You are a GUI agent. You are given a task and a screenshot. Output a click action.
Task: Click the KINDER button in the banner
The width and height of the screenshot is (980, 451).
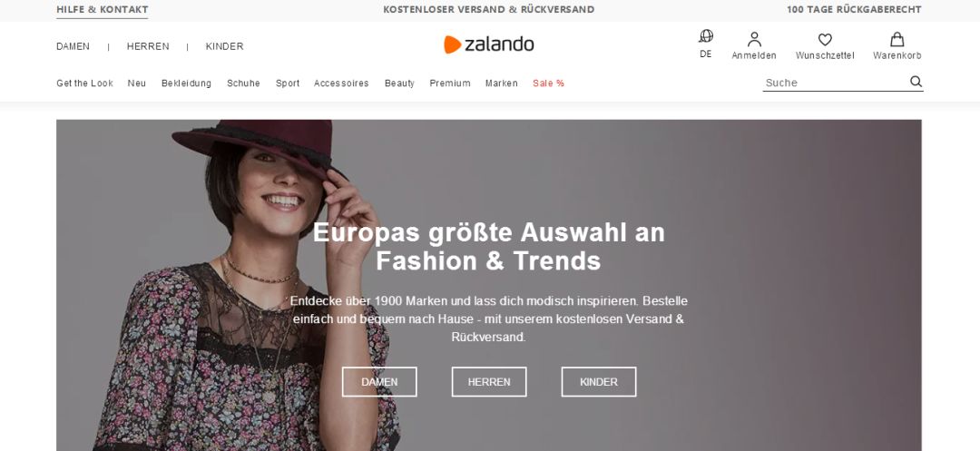coord(599,382)
